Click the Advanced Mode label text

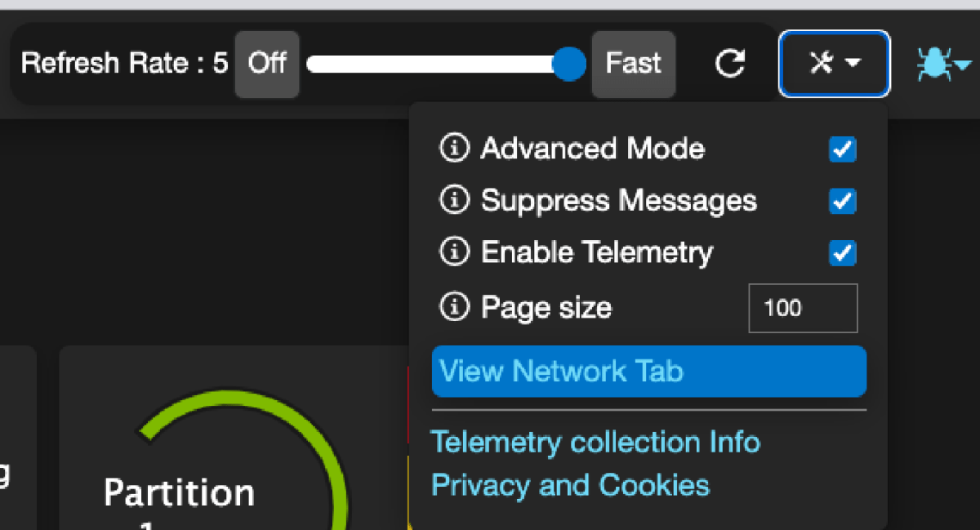pyautogui.click(x=592, y=149)
